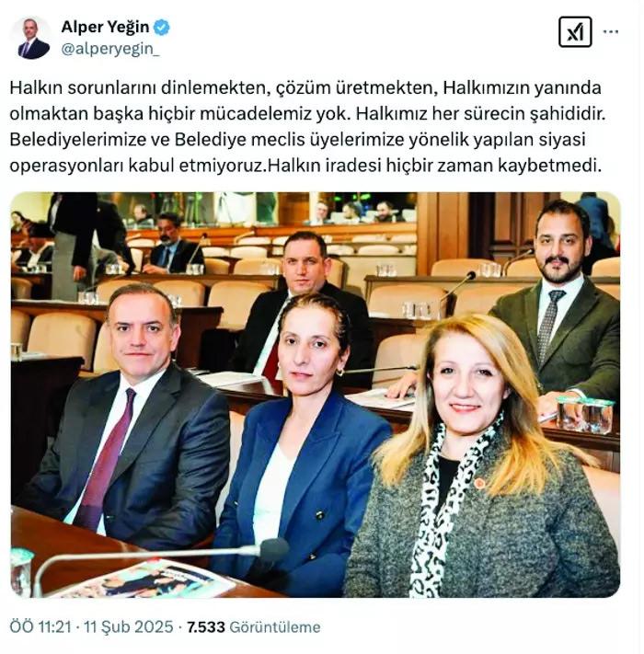Open Alper Yeğin's profile picture
The width and height of the screenshot is (644, 654).
[x=31, y=38]
